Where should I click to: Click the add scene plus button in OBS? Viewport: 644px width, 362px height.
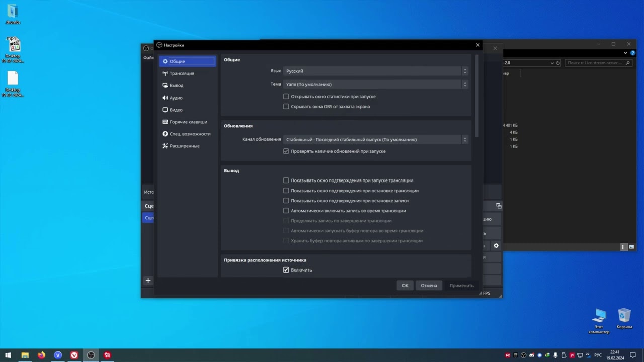click(148, 280)
